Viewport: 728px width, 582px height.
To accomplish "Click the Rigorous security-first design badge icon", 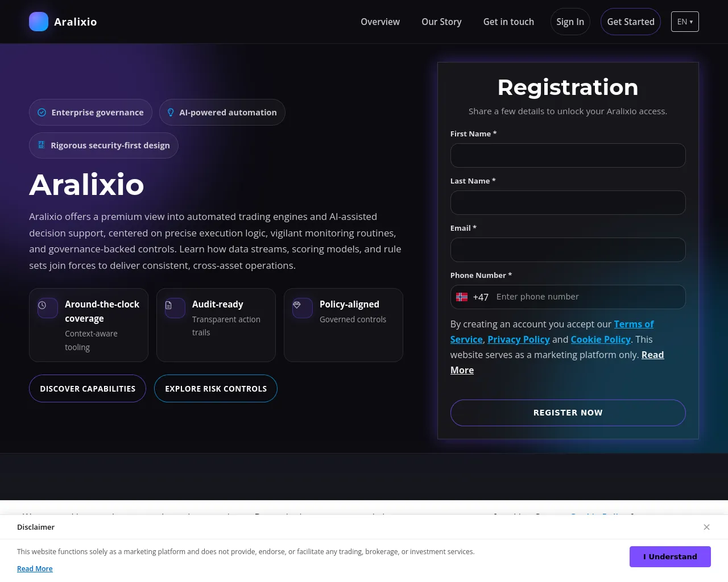I will coord(41,145).
